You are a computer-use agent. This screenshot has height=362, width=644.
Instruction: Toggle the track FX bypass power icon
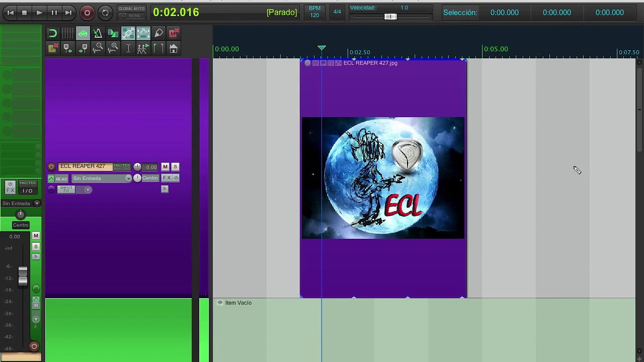(x=176, y=178)
